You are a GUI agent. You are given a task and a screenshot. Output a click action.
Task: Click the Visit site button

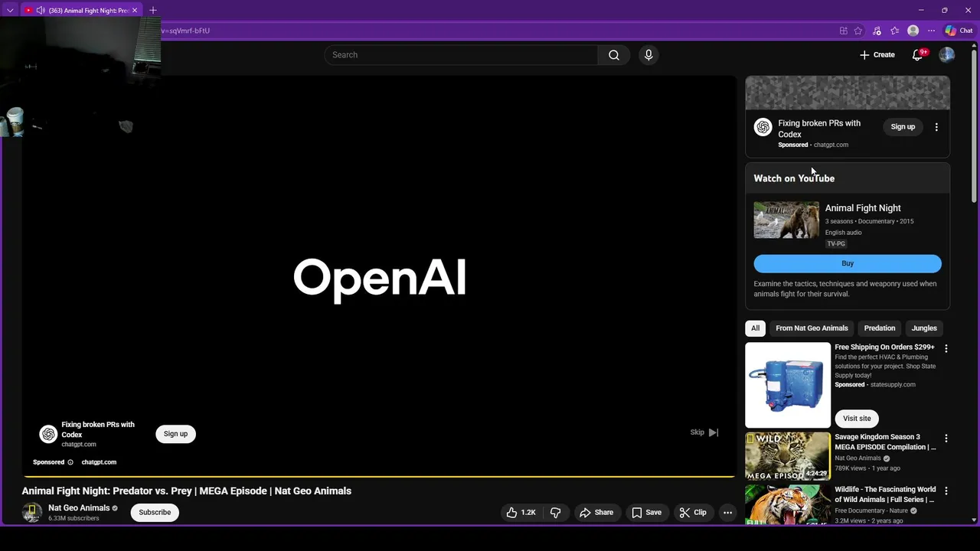(x=857, y=419)
